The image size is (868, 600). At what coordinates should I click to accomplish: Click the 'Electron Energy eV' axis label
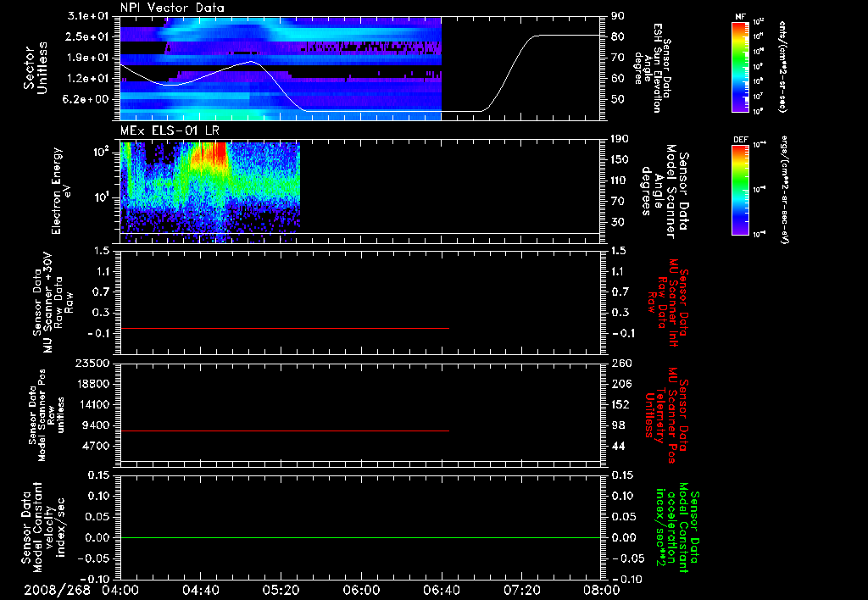(60, 191)
